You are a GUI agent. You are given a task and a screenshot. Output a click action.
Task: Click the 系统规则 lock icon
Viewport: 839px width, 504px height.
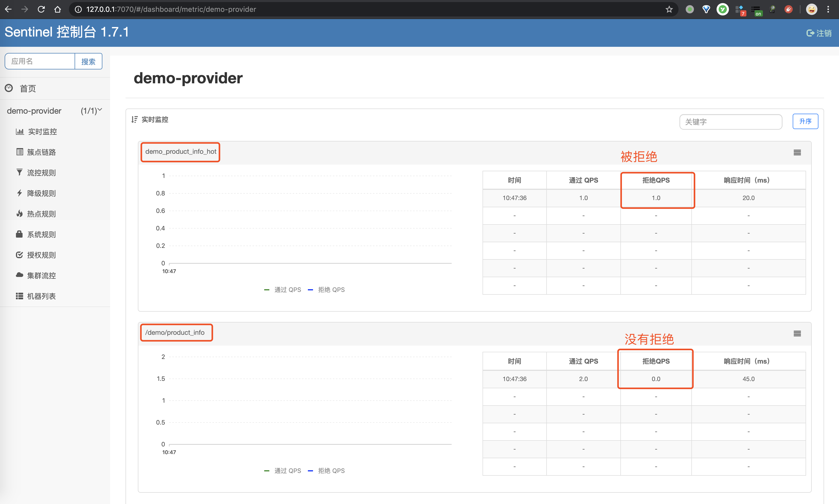pos(19,234)
